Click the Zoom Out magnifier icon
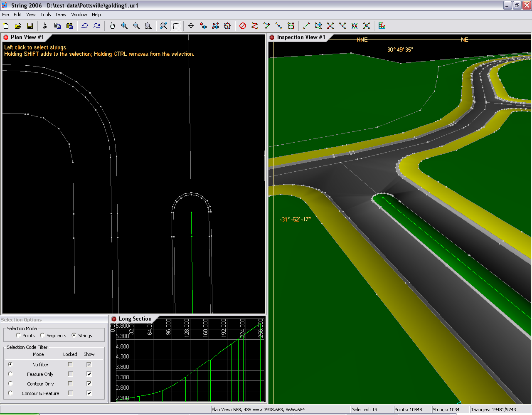The height and width of the screenshot is (415, 532). tap(136, 26)
